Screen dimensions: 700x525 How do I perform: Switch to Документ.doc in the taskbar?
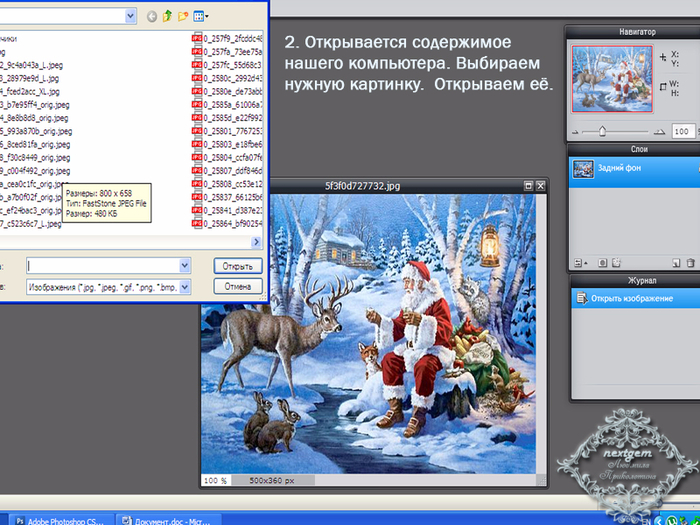point(170,521)
